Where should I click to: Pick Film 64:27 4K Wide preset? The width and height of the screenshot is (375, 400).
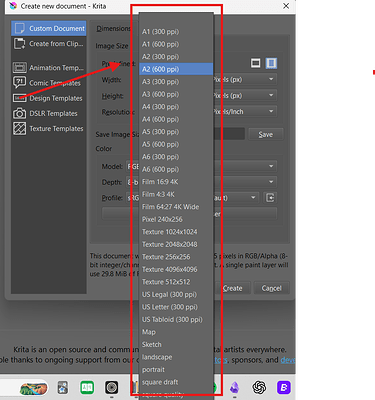[176, 207]
